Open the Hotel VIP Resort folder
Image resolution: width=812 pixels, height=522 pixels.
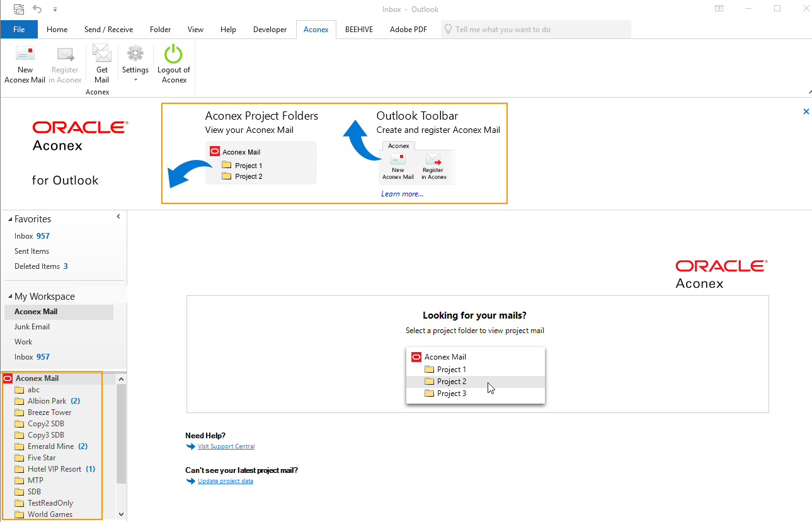[54, 469]
